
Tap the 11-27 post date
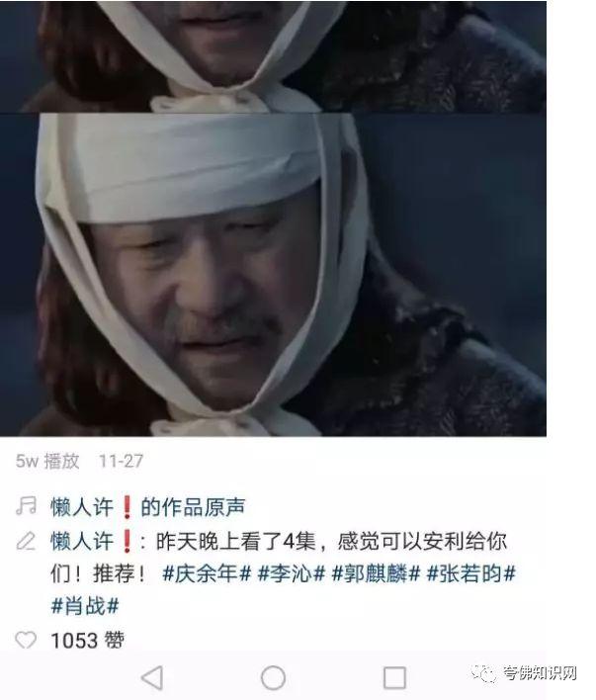coord(121,461)
